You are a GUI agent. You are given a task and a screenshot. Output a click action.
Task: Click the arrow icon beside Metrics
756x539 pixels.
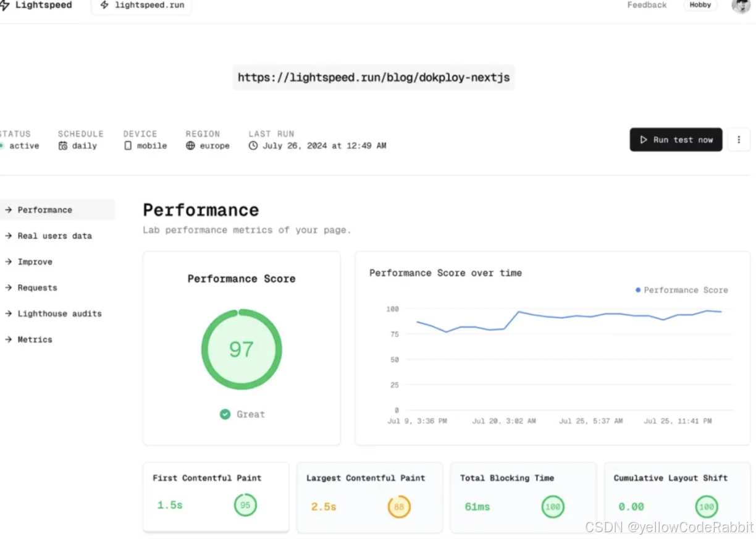pyautogui.click(x=9, y=339)
